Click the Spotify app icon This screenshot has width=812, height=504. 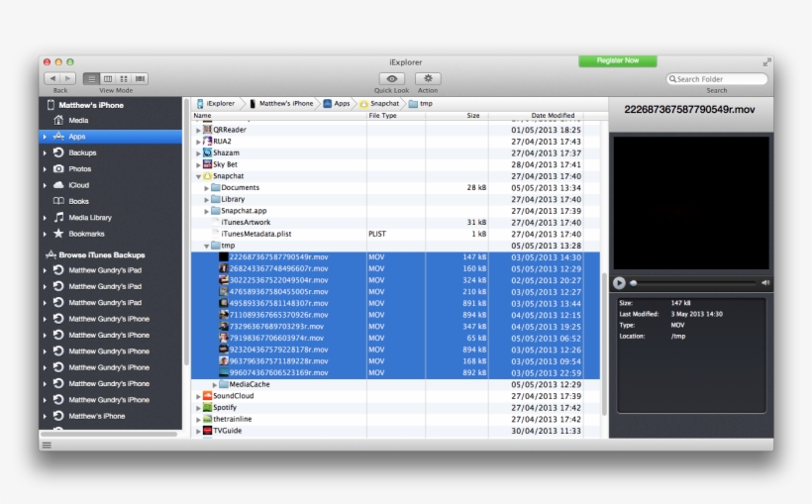[x=208, y=407]
